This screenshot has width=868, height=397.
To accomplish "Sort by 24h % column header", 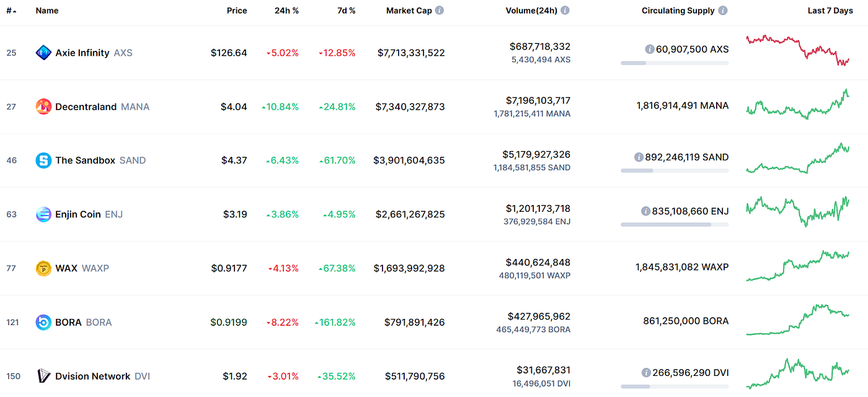I will coord(286,11).
